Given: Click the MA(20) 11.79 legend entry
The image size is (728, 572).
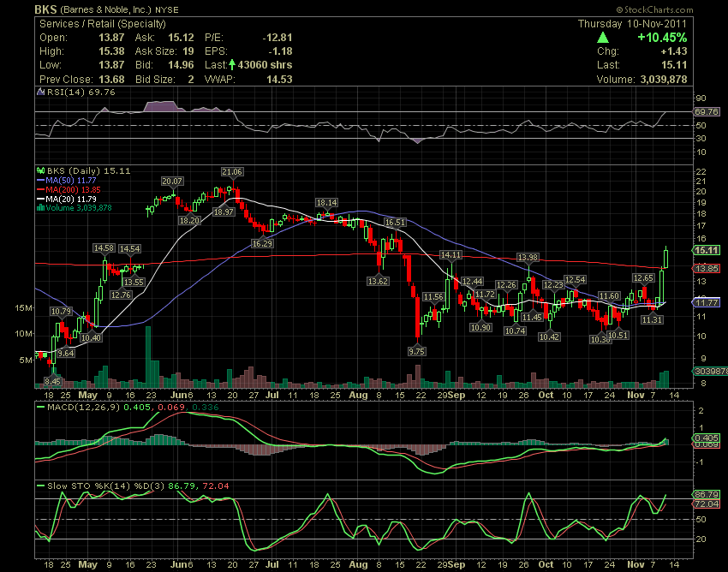Looking at the screenshot, I should 67,199.
